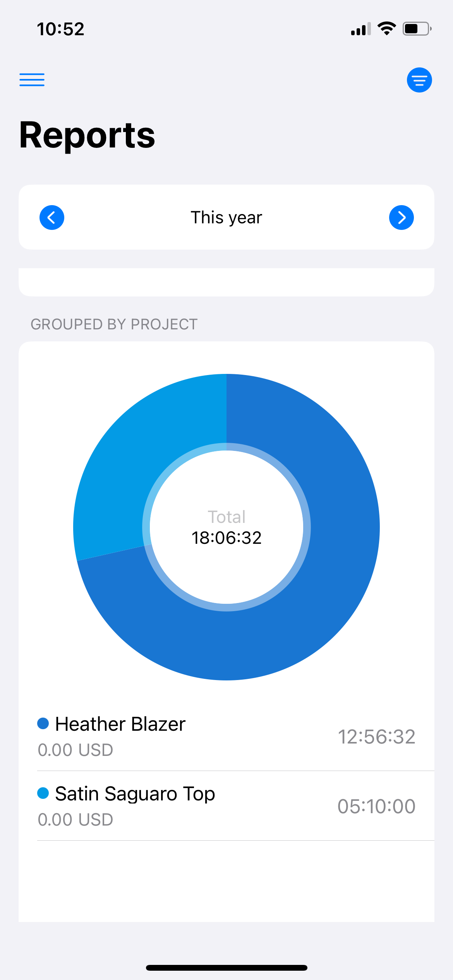This screenshot has height=980, width=453.
Task: Tap the 'This year' period label
Action: pyautogui.click(x=226, y=218)
